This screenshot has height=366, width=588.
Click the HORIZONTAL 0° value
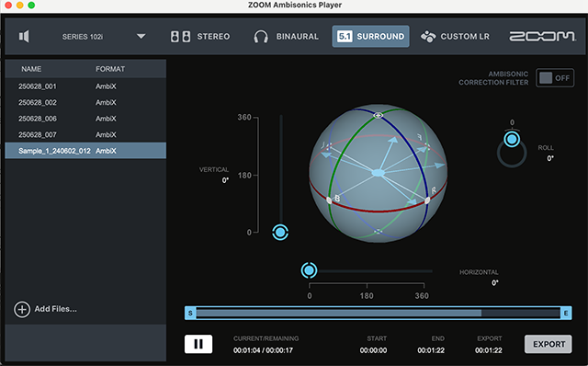[x=495, y=283]
